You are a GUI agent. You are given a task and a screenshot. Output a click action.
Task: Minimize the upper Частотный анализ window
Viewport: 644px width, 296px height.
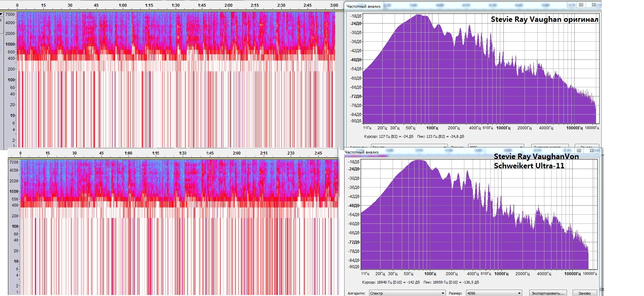571,5
